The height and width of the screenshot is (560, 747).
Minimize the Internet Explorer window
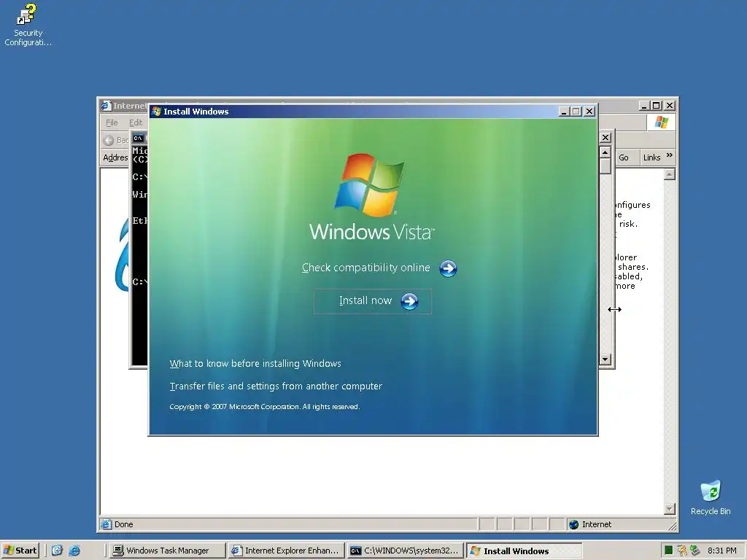tap(645, 106)
